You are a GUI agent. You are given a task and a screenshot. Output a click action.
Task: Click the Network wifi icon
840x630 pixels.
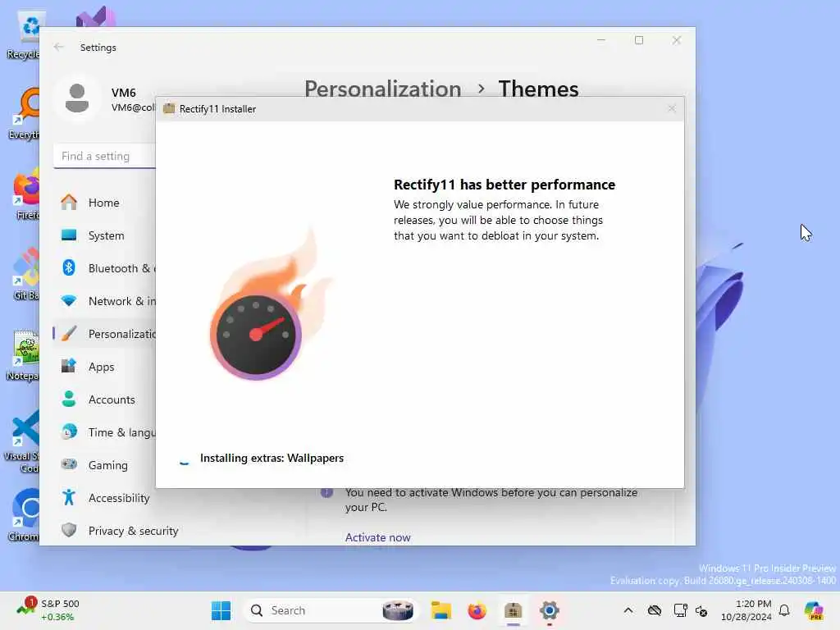(x=69, y=300)
